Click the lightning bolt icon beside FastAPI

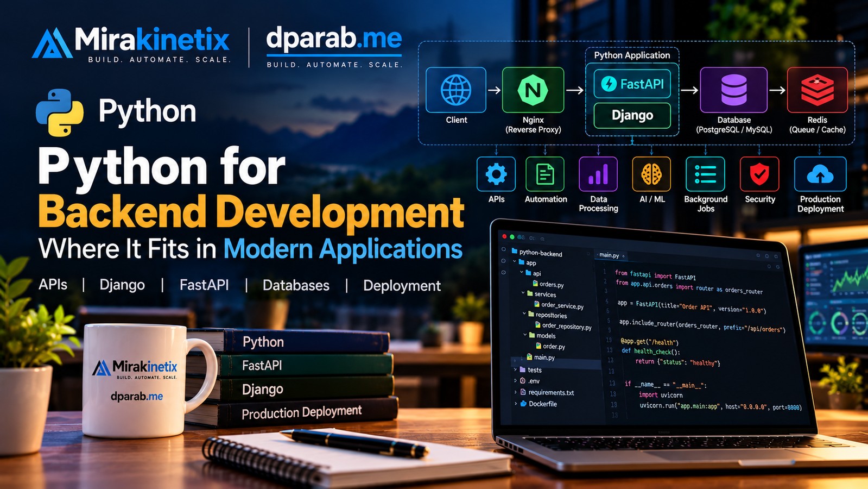coord(609,84)
